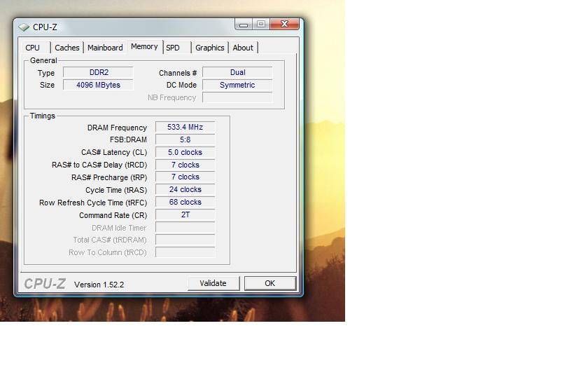Click the DC Mode value Symmetric
Image resolution: width=588 pixels, height=368 pixels.
click(237, 85)
